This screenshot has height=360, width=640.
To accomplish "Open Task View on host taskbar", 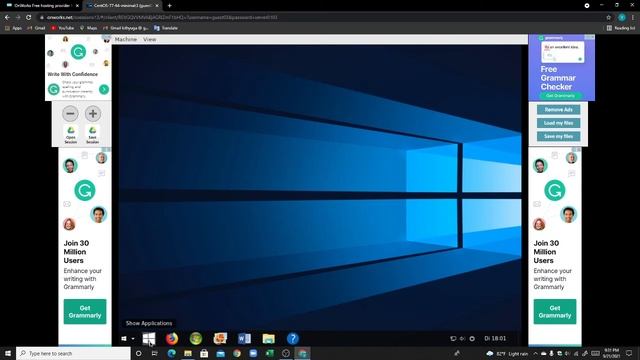I will pyautogui.click(x=155, y=353).
